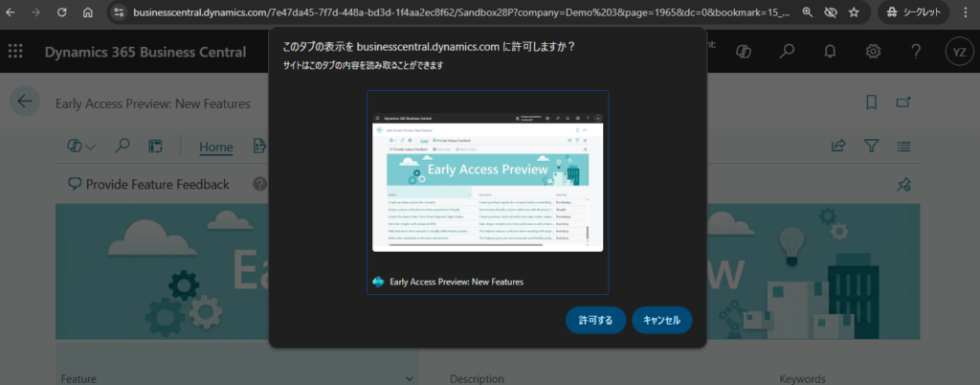Screen dimensions: 980x385
Task: Open the YZ account avatar menu
Action: coord(959,51)
